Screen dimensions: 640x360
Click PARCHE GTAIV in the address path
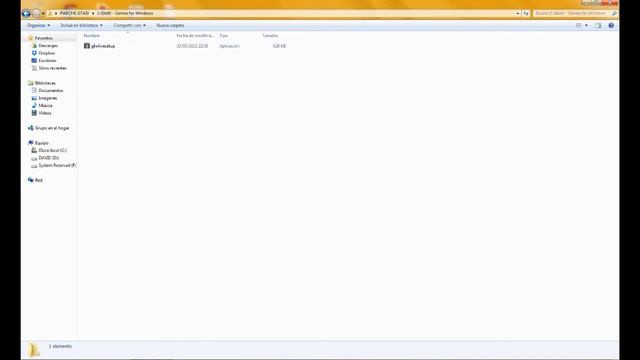pyautogui.click(x=74, y=13)
